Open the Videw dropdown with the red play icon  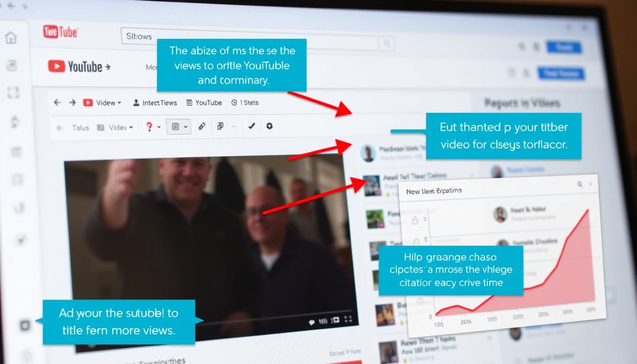click(102, 102)
